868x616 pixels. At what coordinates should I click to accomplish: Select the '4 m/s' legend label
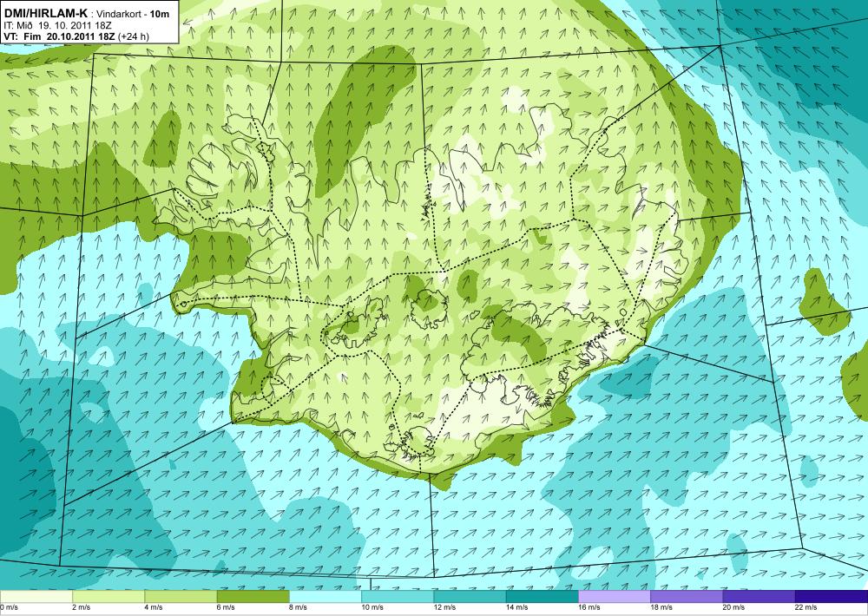[x=154, y=607]
